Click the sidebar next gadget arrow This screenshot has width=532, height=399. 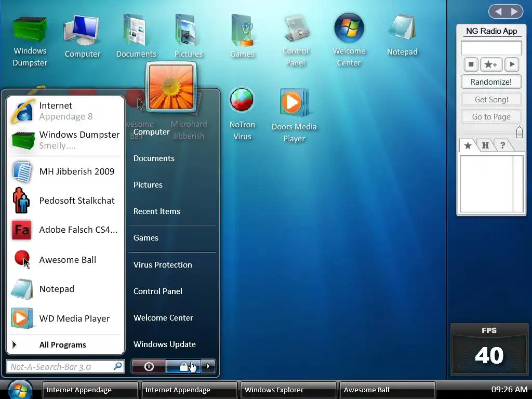pos(514,11)
